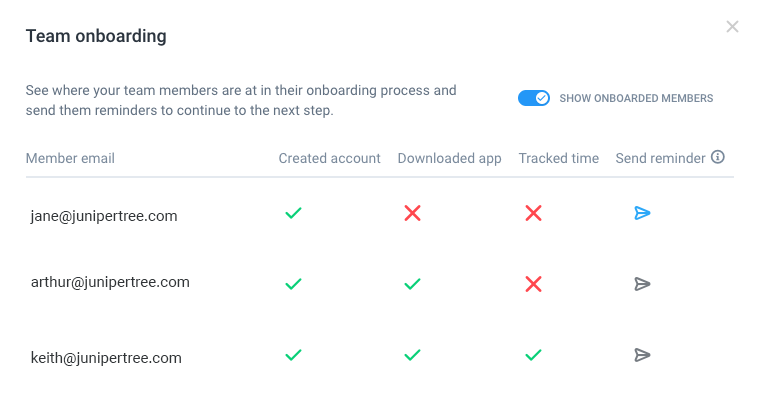The height and width of the screenshot is (398, 759).
Task: Click arthur's send reminder arrow icon
Action: click(642, 284)
